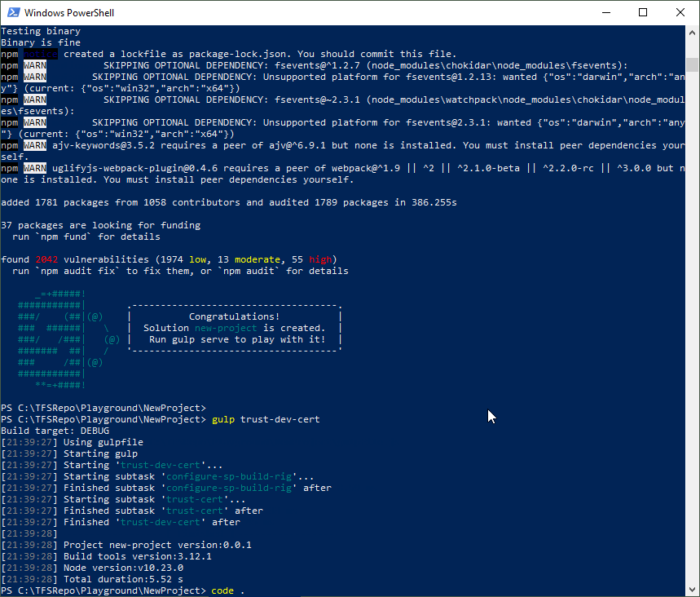Click "Finished 'trust-dev-cert' after" line
700x597 pixels.
coord(121,522)
